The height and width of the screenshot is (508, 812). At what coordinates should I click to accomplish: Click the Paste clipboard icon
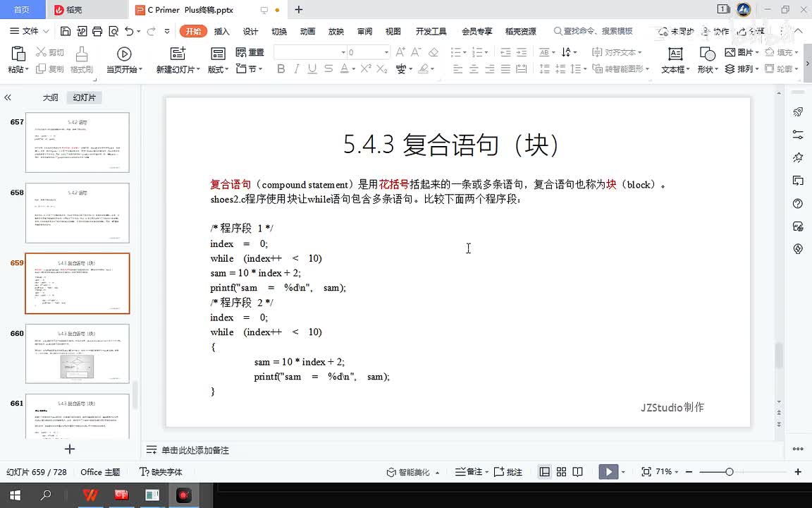click(18, 54)
